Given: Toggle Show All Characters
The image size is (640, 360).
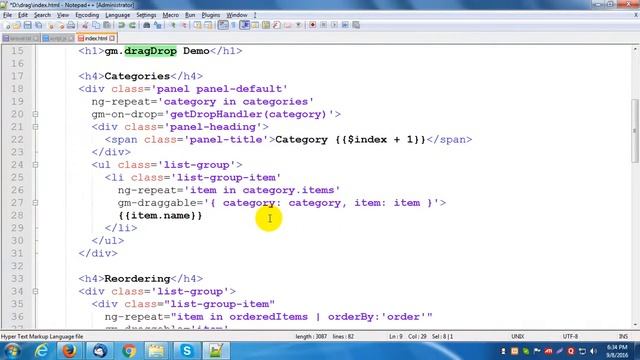Looking at the screenshot, I should [x=233, y=25].
